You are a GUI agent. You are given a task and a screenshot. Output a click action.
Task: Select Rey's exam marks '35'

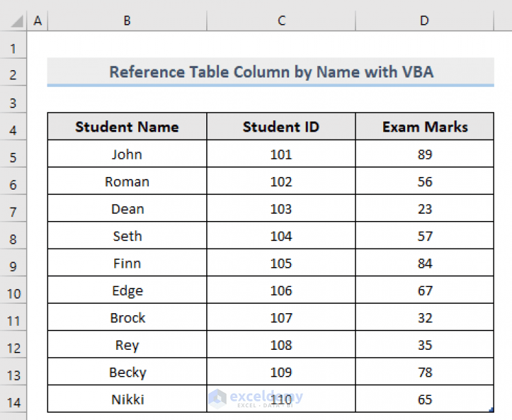[425, 345]
